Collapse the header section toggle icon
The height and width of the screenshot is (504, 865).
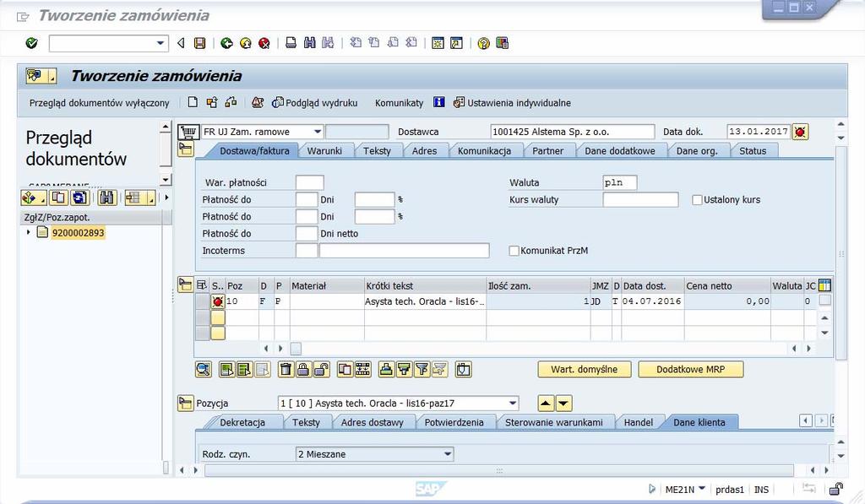[186, 149]
